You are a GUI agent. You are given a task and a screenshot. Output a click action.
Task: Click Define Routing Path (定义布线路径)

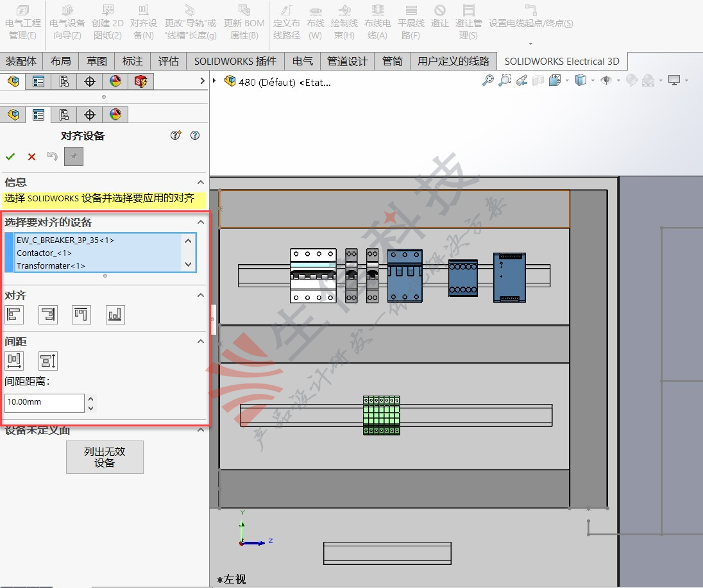coord(287,22)
